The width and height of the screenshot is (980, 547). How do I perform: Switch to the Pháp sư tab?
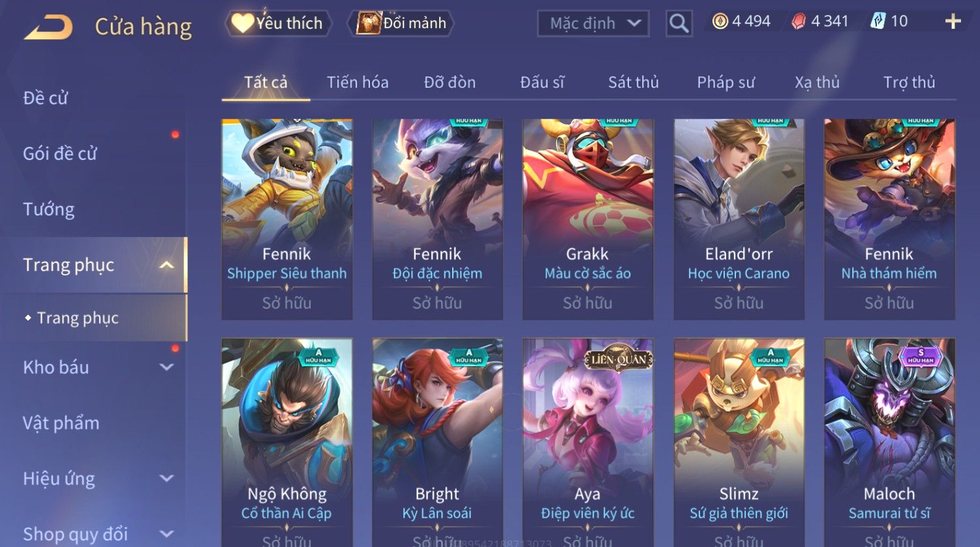point(726,82)
